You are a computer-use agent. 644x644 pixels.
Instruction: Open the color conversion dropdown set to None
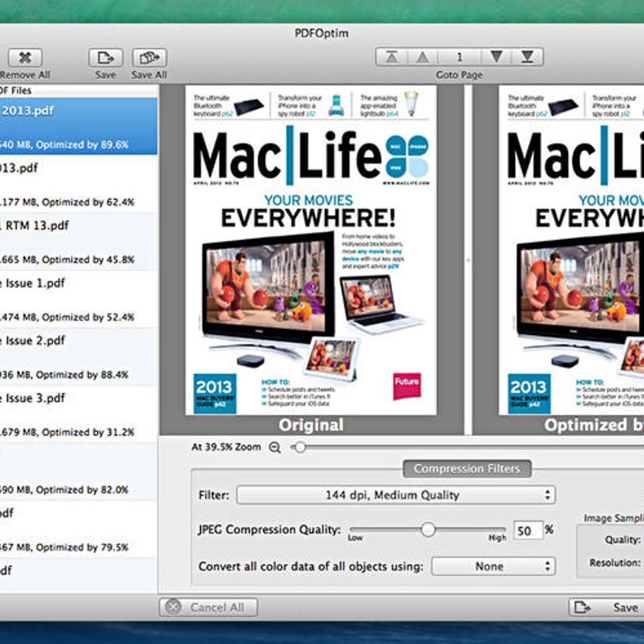click(493, 566)
